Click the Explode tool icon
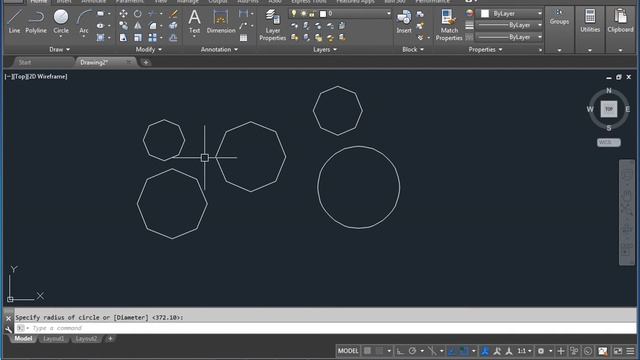This screenshot has height=360, width=640. [173, 26]
